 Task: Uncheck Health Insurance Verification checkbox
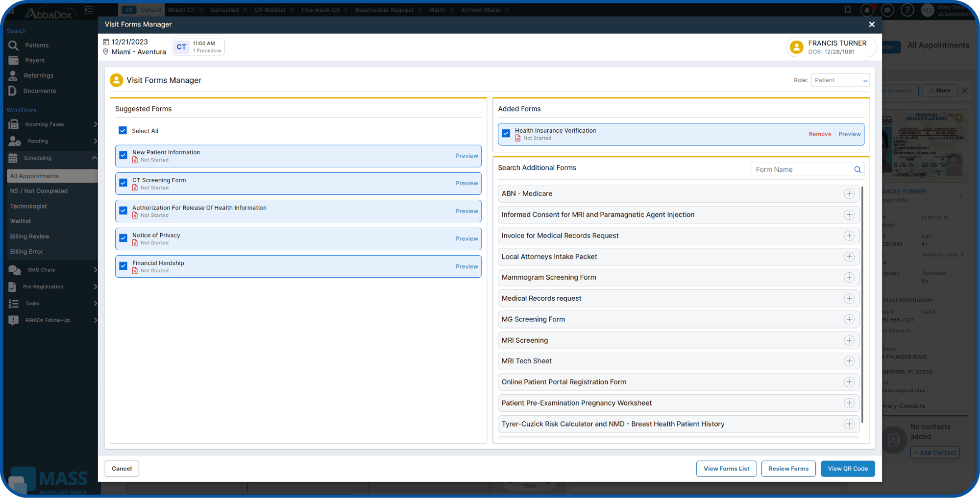click(x=506, y=134)
